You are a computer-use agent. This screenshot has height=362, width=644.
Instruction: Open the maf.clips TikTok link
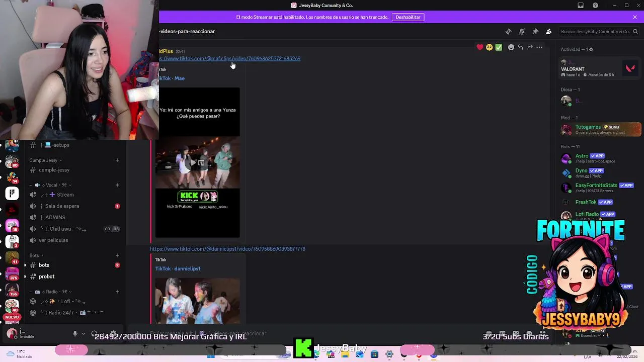click(230, 58)
